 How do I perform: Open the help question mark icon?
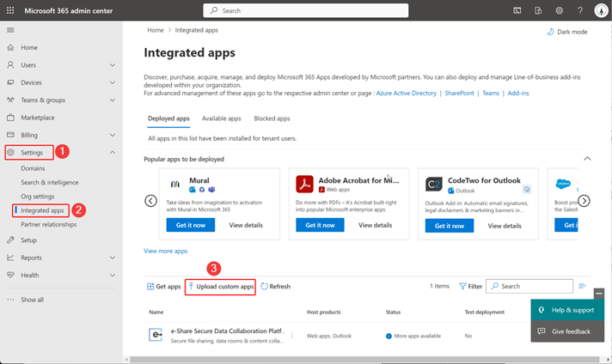(580, 10)
